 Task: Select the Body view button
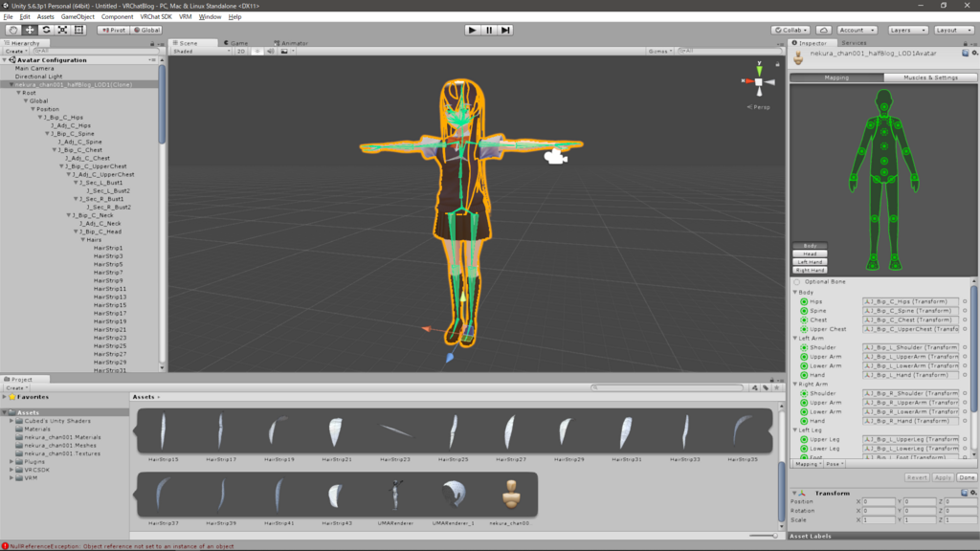(810, 246)
